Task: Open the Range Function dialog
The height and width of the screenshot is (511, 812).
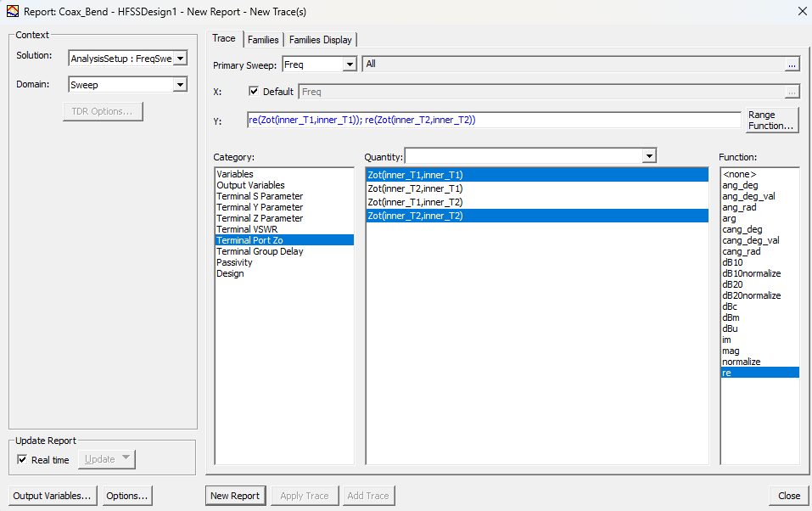Action: (x=772, y=121)
